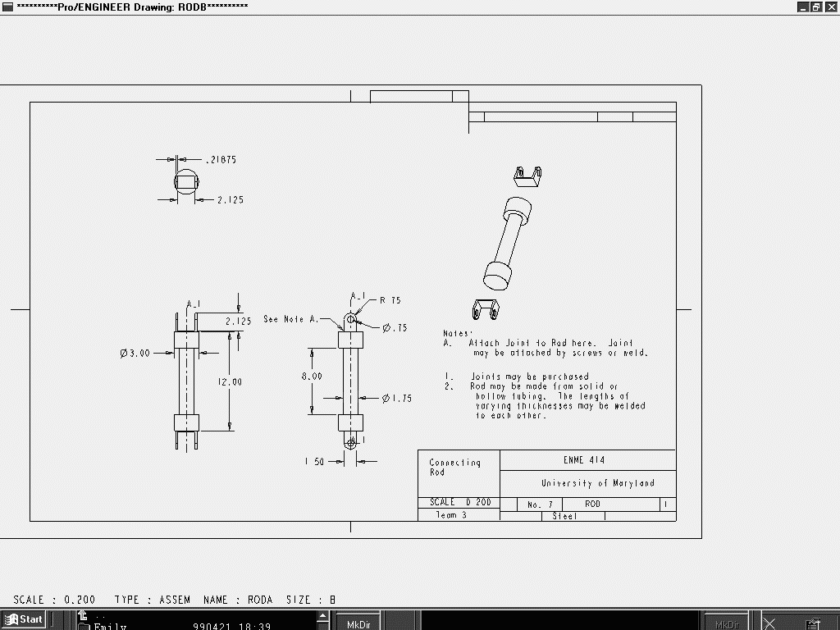This screenshot has width=840, height=630.
Task: Click the clipboard icon at bottom right
Action: pos(812,623)
